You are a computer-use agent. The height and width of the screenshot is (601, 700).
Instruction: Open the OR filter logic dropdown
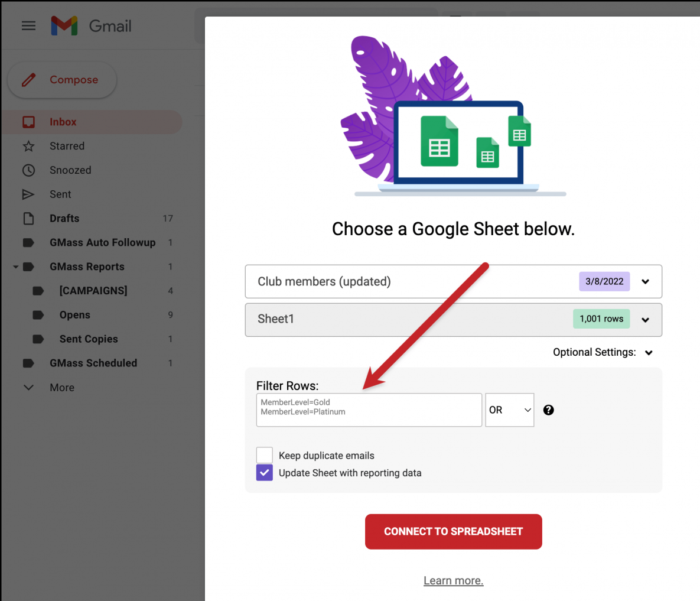509,410
